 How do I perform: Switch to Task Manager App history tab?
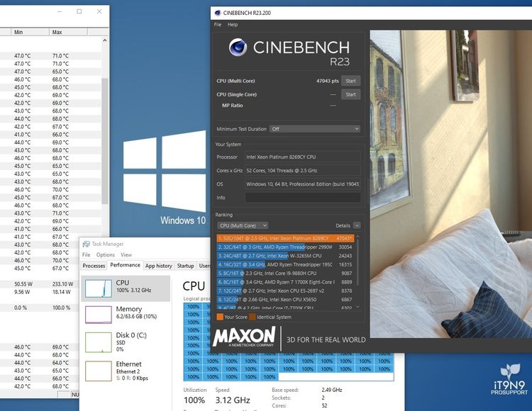click(x=158, y=266)
